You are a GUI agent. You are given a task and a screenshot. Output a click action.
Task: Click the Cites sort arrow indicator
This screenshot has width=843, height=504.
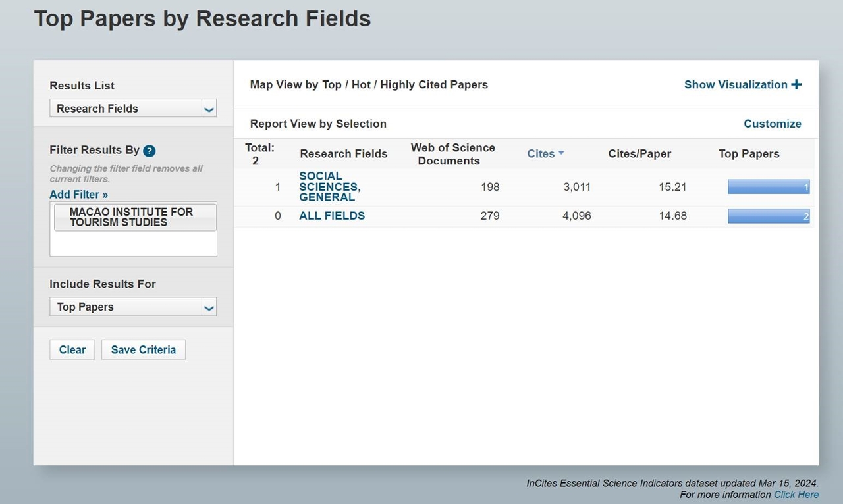point(561,153)
